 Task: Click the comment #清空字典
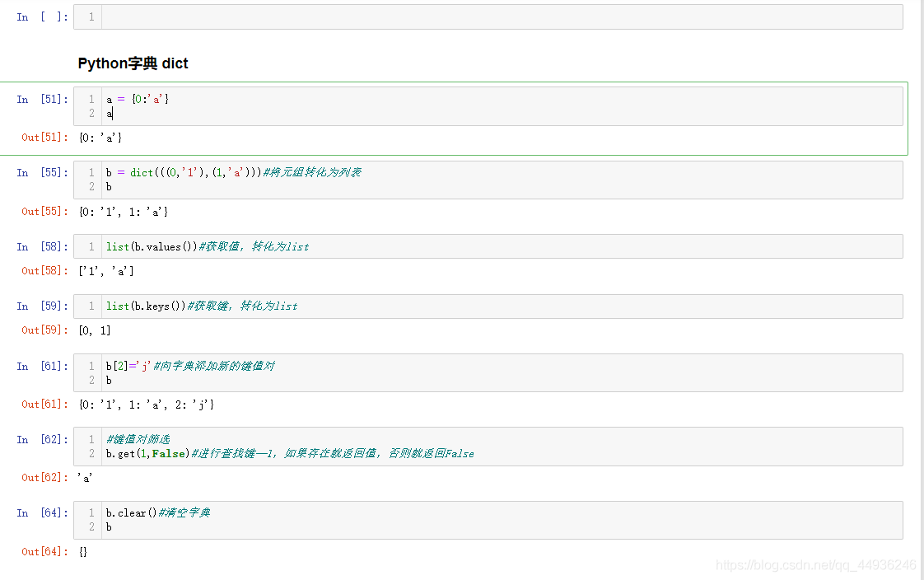pyautogui.click(x=184, y=512)
